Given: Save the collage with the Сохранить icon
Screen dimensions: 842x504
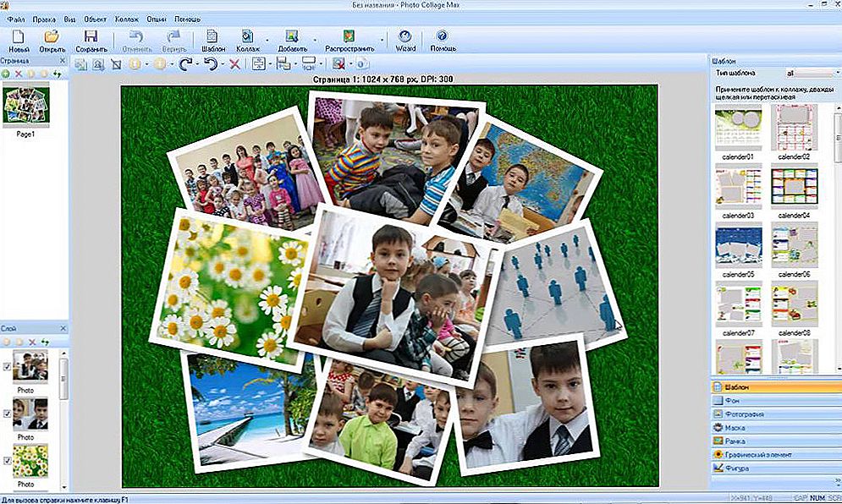Looking at the screenshot, I should point(91,39).
